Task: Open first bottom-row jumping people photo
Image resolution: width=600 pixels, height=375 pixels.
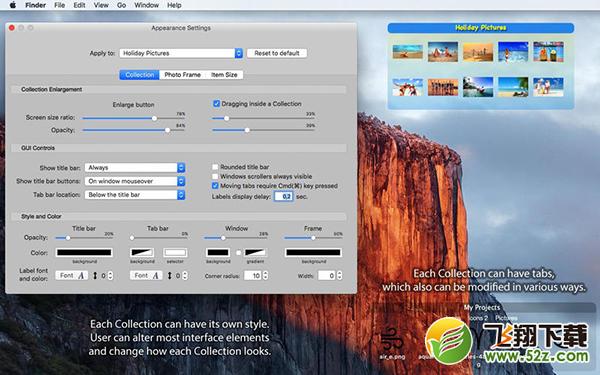Action: [408, 87]
